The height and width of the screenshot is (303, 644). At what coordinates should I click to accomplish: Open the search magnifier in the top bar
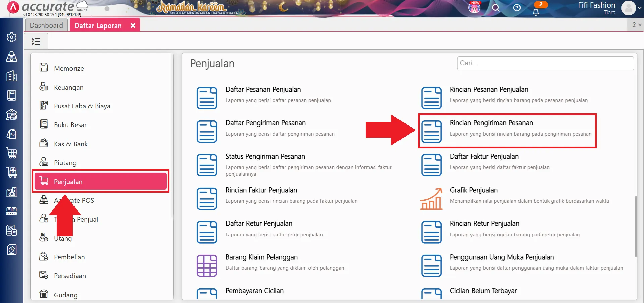point(496,8)
